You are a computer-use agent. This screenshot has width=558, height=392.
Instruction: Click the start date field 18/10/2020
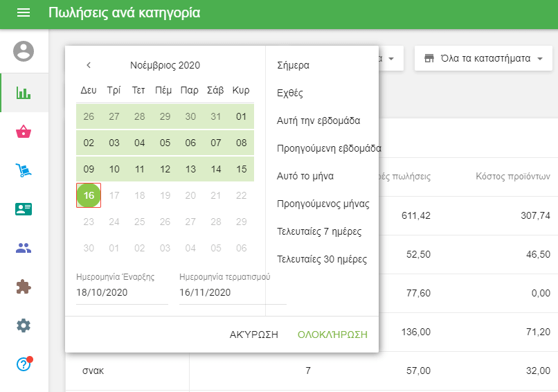[x=122, y=292]
